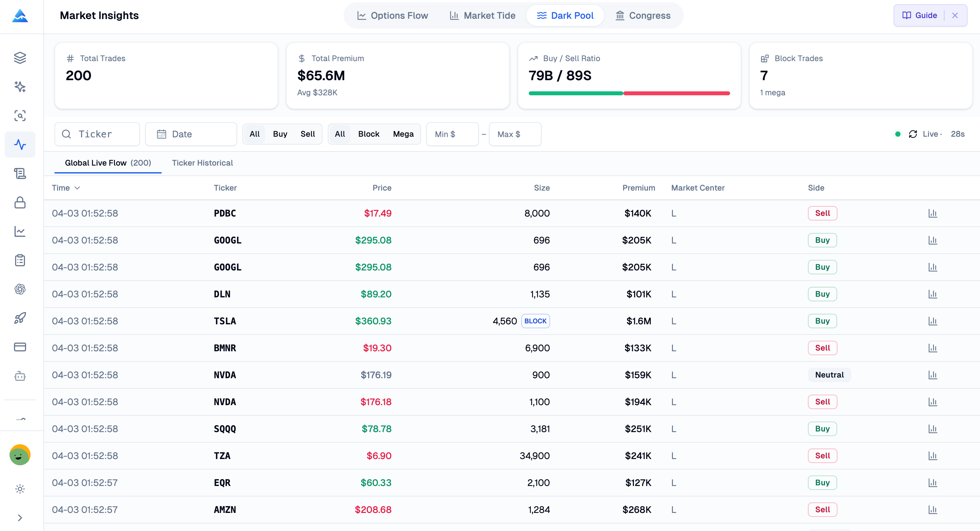Click the refresh icon next to Live

[x=913, y=134]
